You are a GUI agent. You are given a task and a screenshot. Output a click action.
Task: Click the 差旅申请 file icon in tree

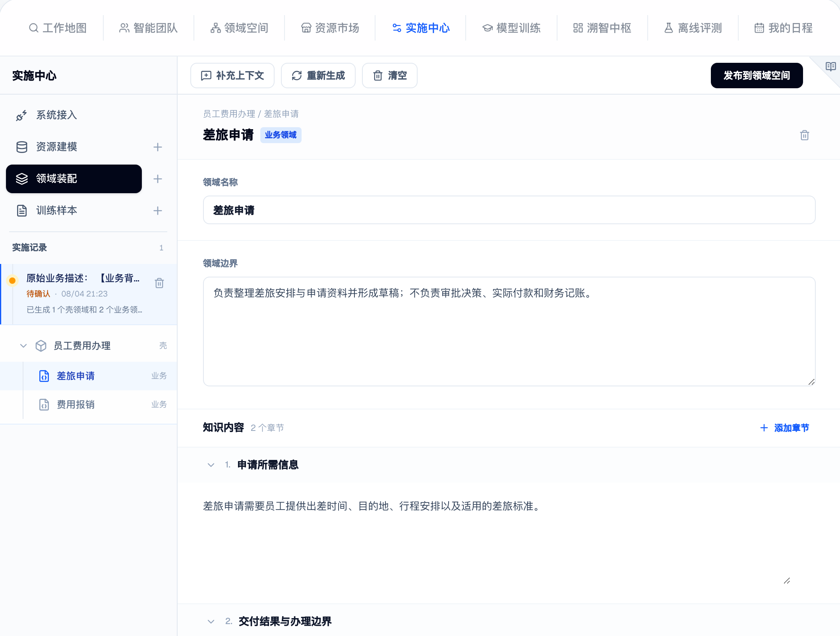pyautogui.click(x=44, y=376)
